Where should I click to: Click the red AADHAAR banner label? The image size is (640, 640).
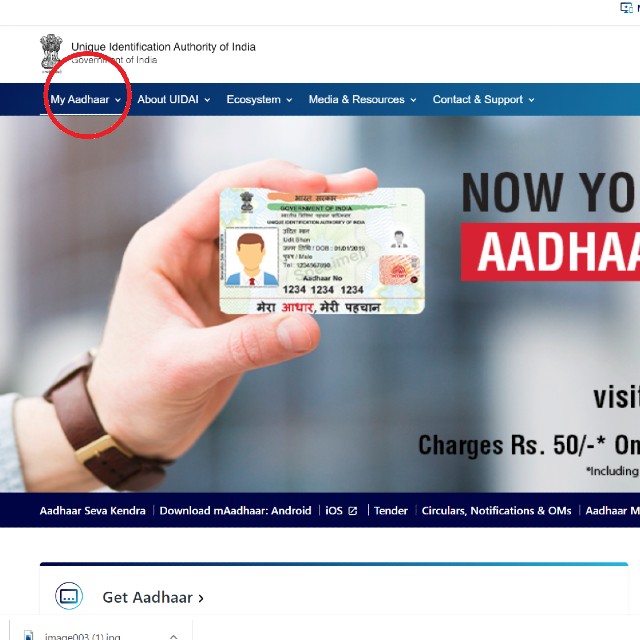551,252
